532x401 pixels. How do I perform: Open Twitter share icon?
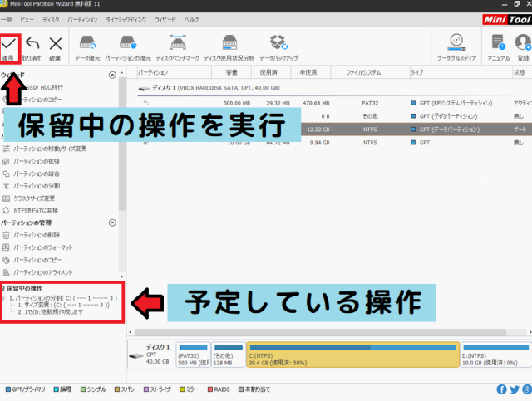click(x=515, y=389)
